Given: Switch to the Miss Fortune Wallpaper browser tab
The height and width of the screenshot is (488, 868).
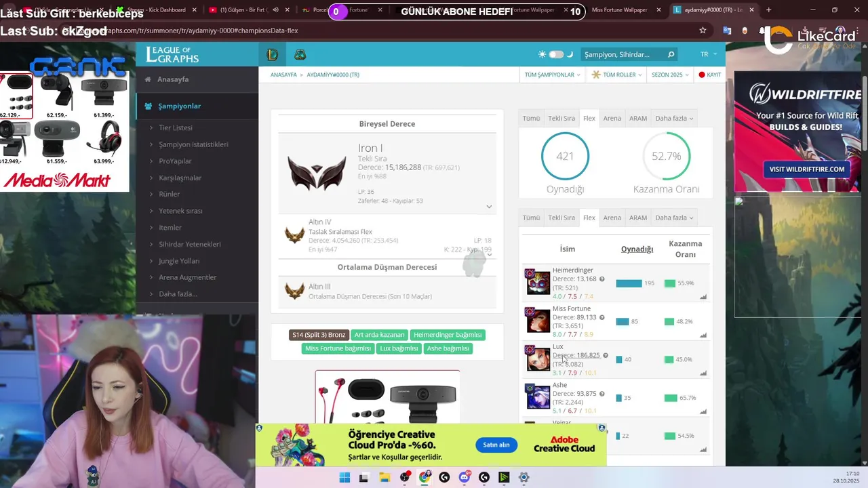Looking at the screenshot, I should pyautogui.click(x=619, y=10).
